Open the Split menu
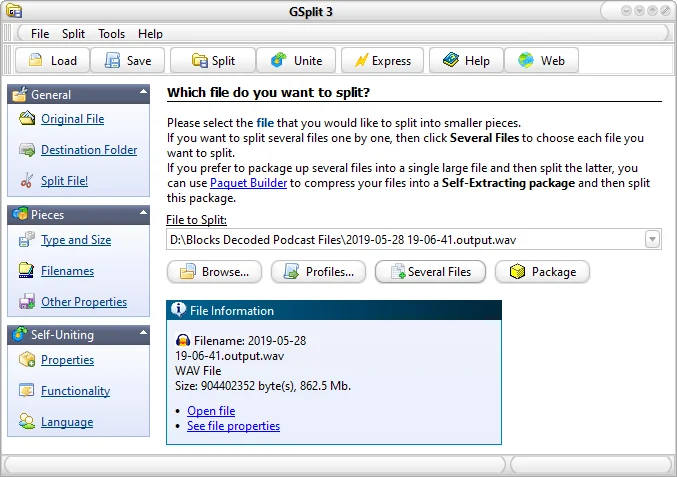 coord(73,34)
